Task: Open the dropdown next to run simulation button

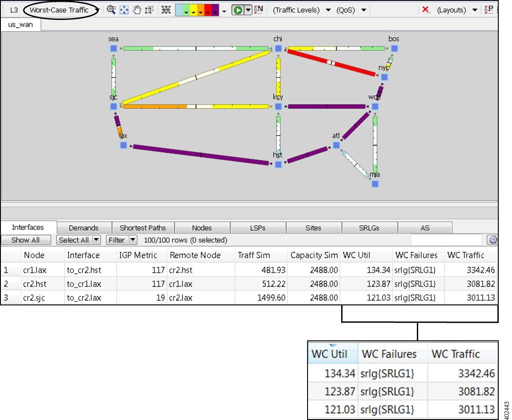Action: [x=248, y=10]
